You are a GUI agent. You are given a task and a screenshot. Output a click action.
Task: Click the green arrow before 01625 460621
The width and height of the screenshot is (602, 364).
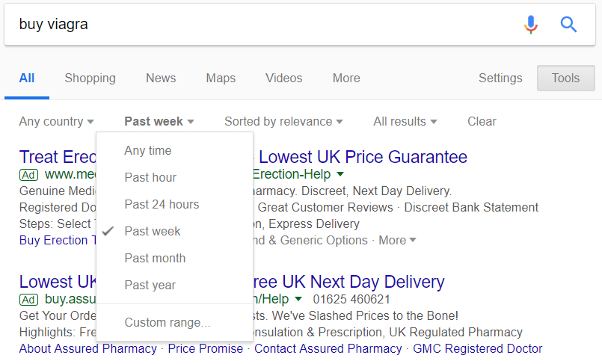[x=298, y=299]
